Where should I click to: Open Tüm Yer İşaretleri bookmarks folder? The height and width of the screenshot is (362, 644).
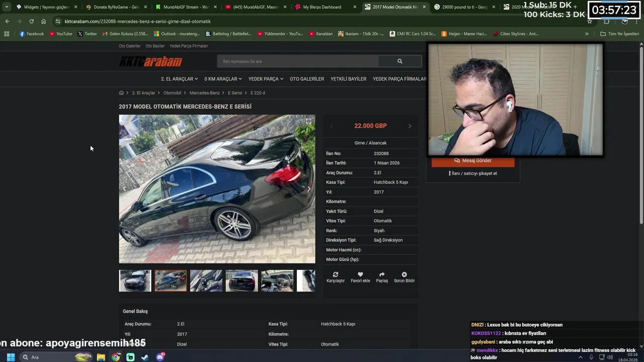(x=620, y=34)
